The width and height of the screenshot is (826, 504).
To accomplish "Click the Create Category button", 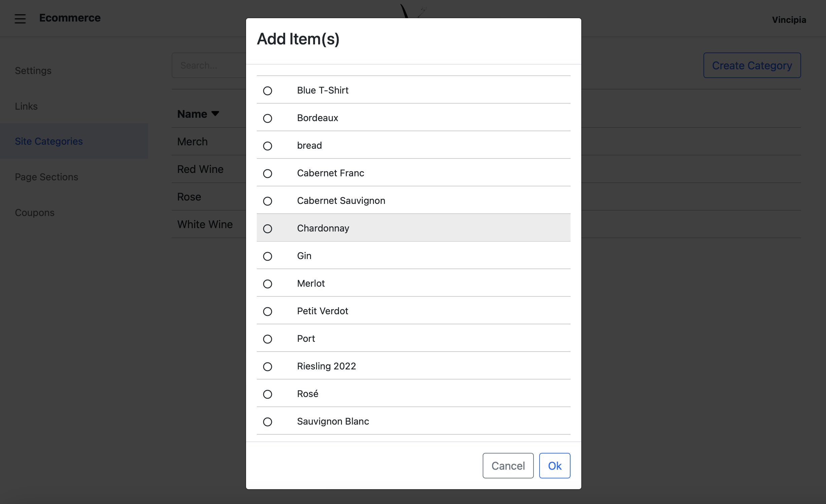I will coord(752,65).
